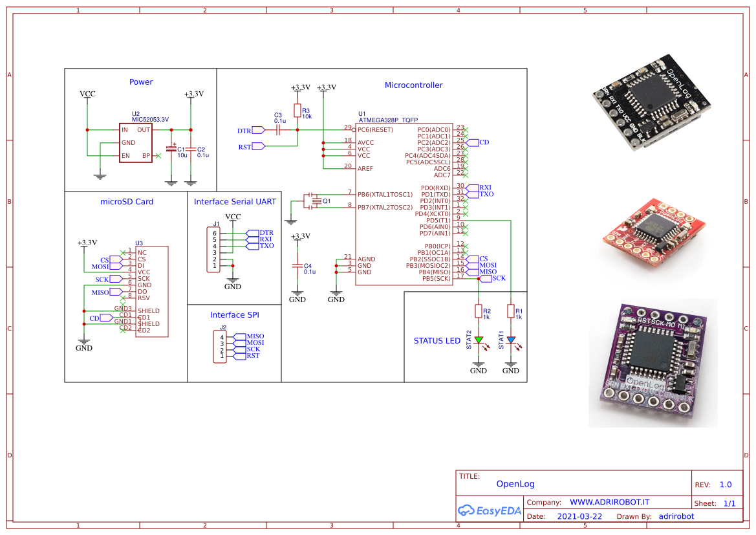This screenshot has width=756, height=535.
Task: Click the C1 10u capacitor symbol
Action: 171,149
